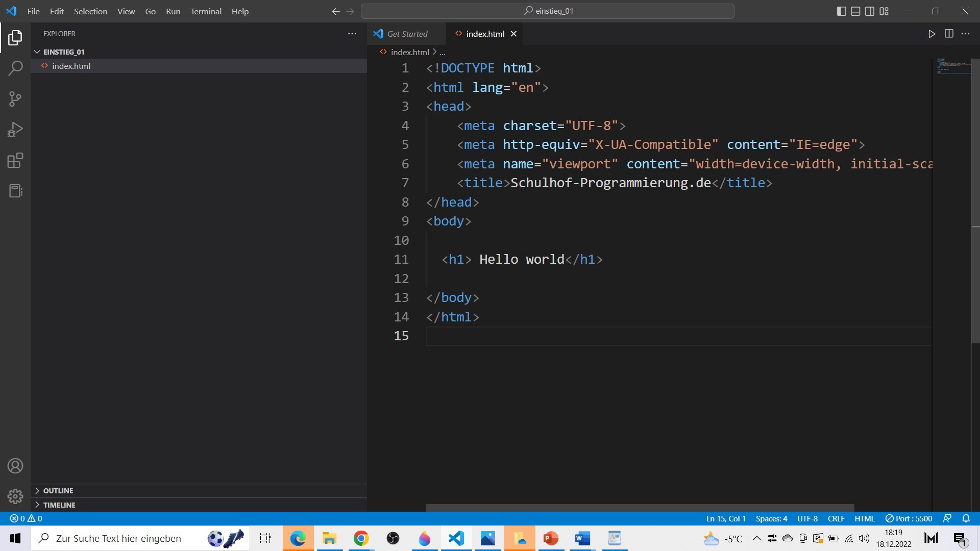This screenshot has height=551, width=980.
Task: Open the Search view in activity bar
Action: 15,68
